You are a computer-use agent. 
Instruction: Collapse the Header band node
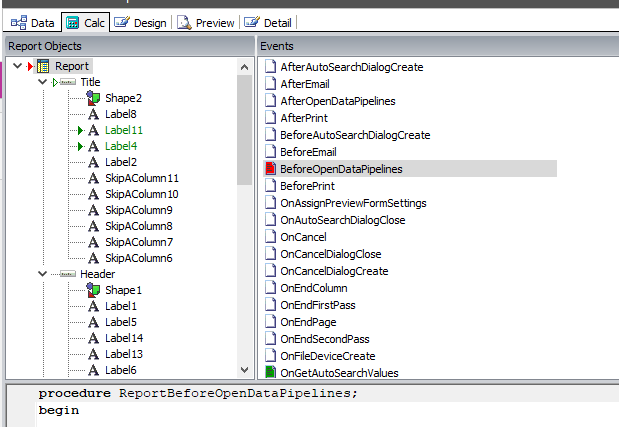click(42, 274)
